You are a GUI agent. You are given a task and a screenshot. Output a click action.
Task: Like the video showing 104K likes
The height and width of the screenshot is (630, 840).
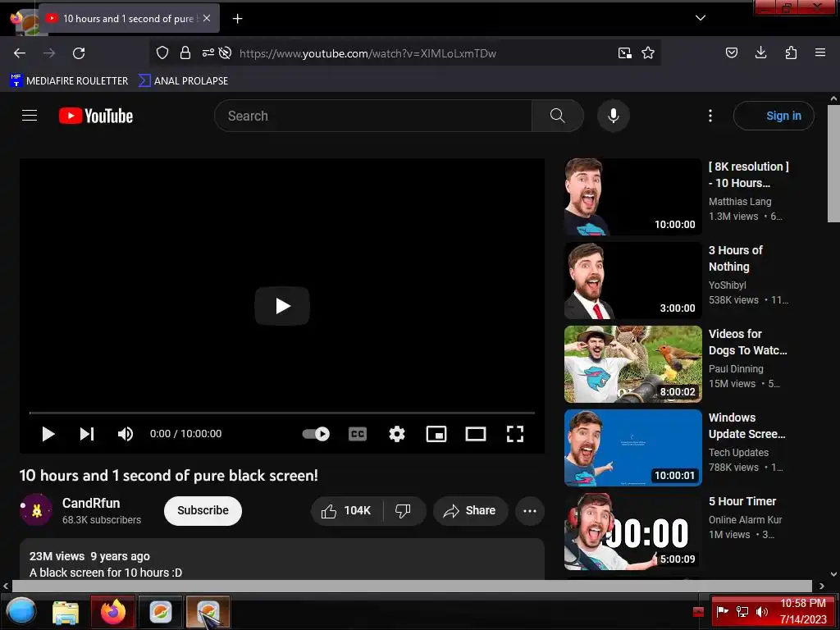click(347, 511)
